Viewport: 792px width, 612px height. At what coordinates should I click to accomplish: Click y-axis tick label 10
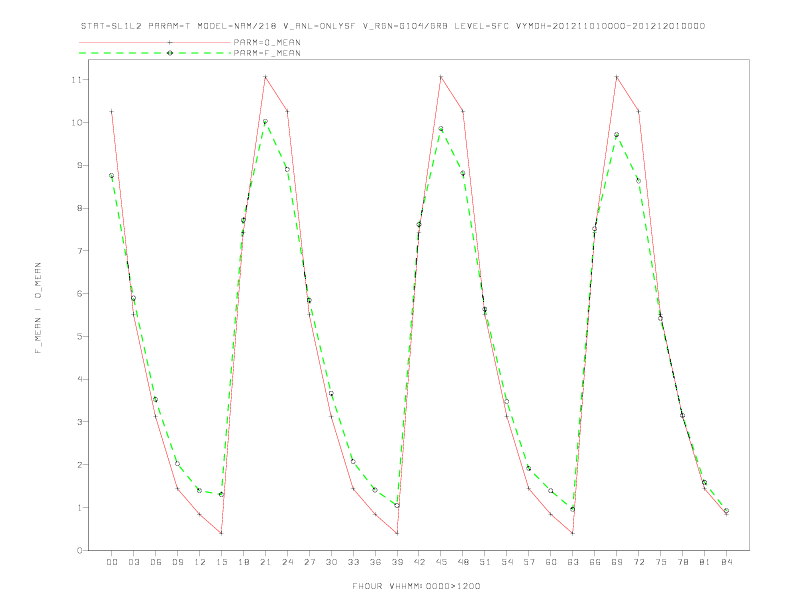[77, 123]
